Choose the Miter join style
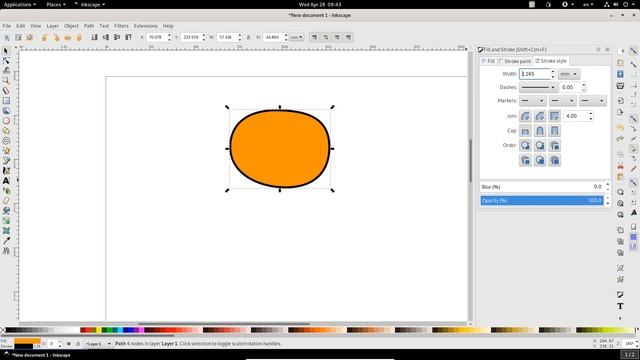 pos(554,116)
